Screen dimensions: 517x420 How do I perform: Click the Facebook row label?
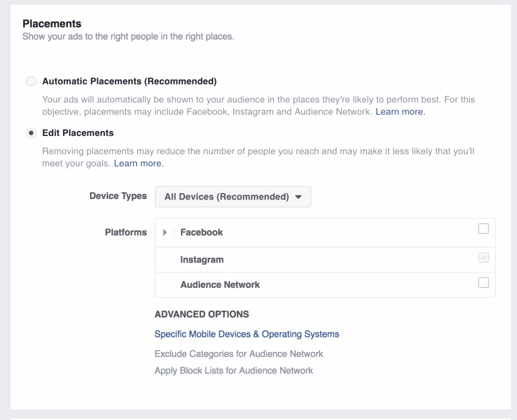201,232
